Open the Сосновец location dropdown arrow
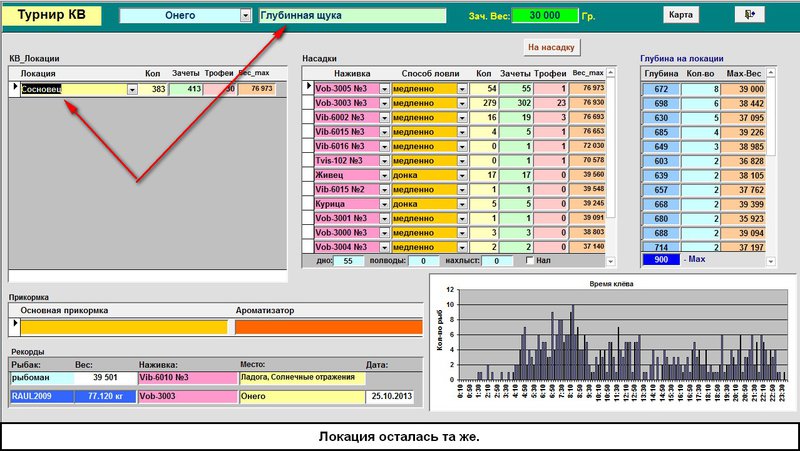 point(132,89)
